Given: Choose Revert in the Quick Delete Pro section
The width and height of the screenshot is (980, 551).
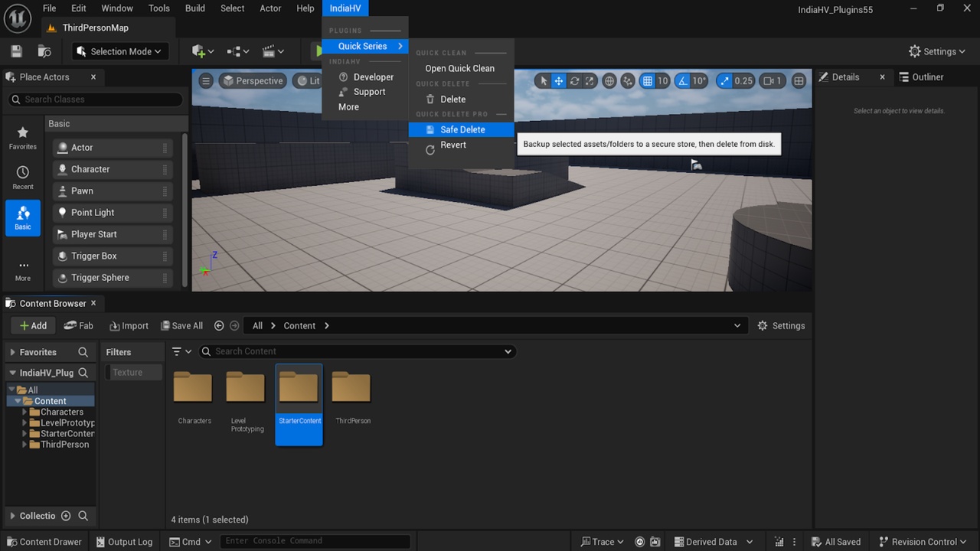Looking at the screenshot, I should tap(461, 145).
